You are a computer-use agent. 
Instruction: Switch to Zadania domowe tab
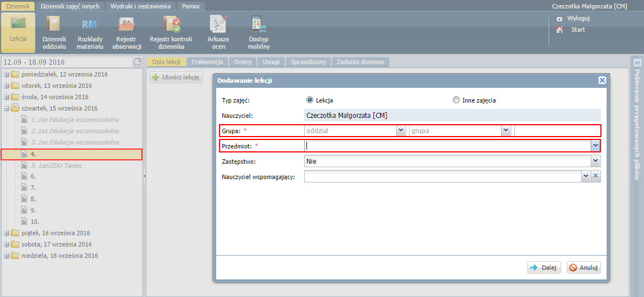[x=361, y=62]
